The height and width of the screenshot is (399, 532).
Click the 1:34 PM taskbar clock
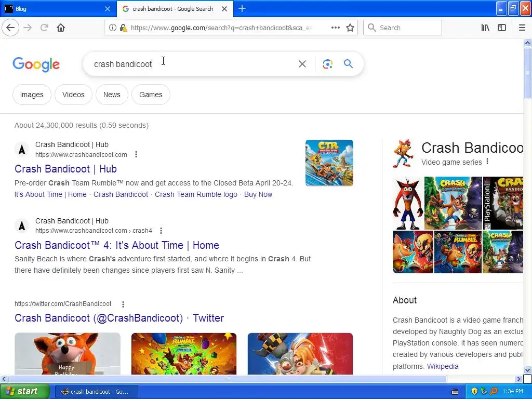click(x=513, y=392)
